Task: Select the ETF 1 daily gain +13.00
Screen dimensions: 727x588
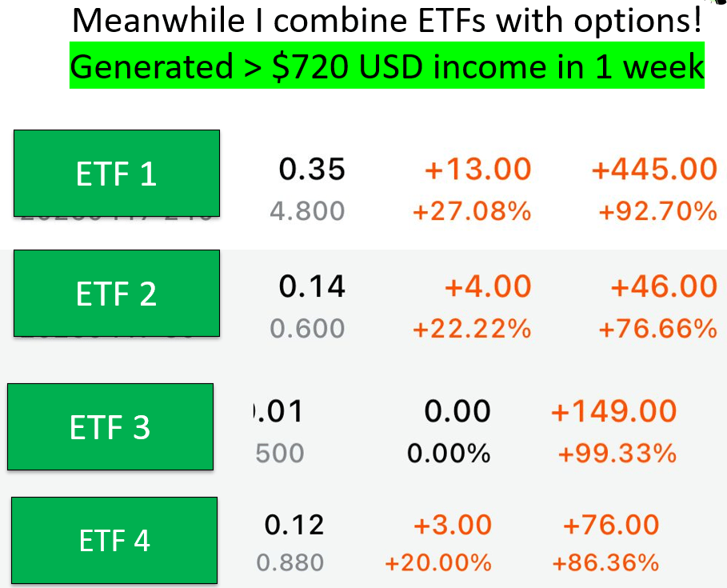Action: 478,169
